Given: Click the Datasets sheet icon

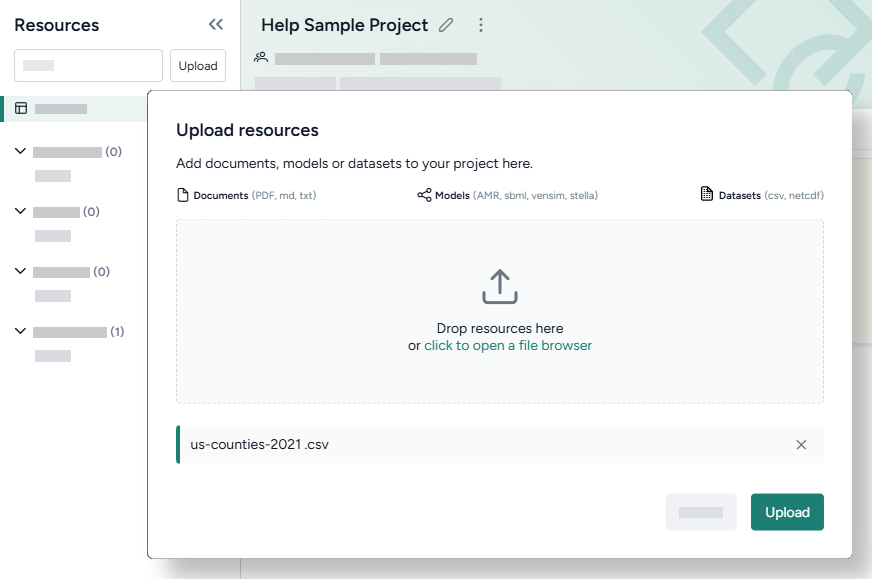Looking at the screenshot, I should point(707,195).
